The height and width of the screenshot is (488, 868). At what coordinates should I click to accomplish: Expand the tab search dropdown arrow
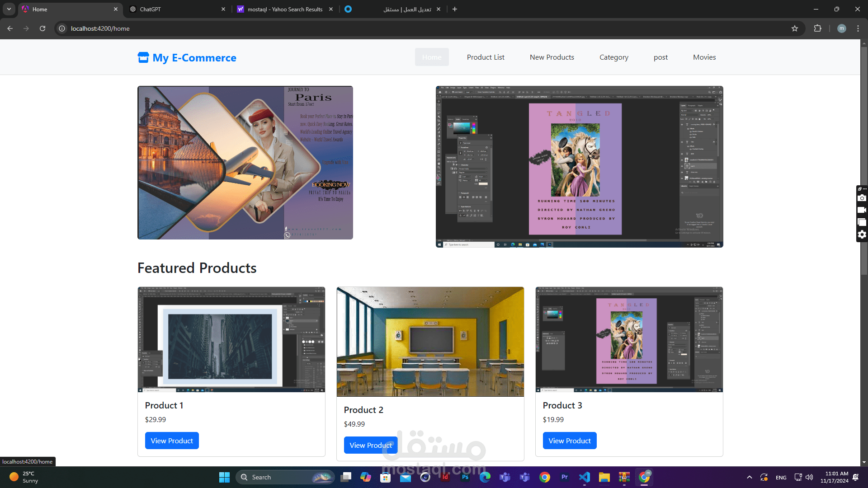tap(9, 9)
